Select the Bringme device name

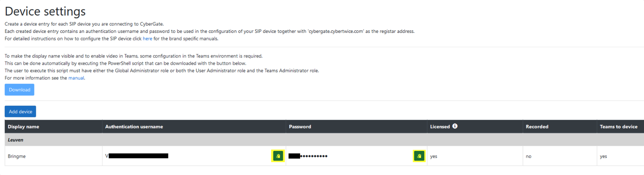tap(17, 156)
